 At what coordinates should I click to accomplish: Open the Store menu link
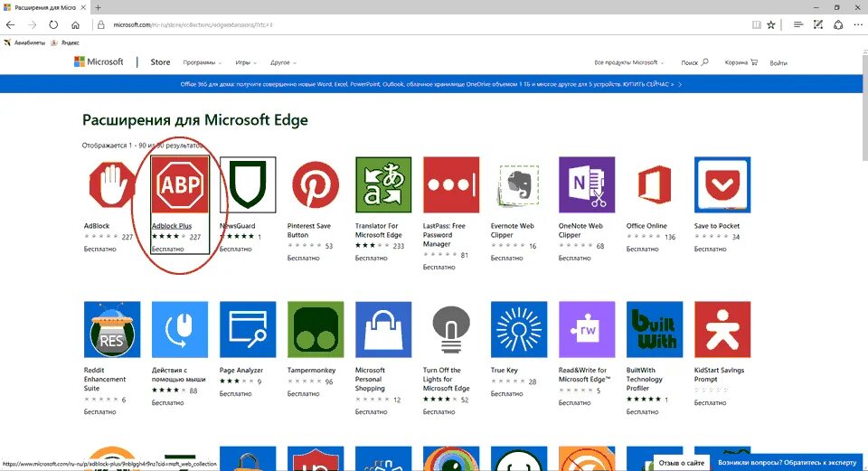(160, 62)
